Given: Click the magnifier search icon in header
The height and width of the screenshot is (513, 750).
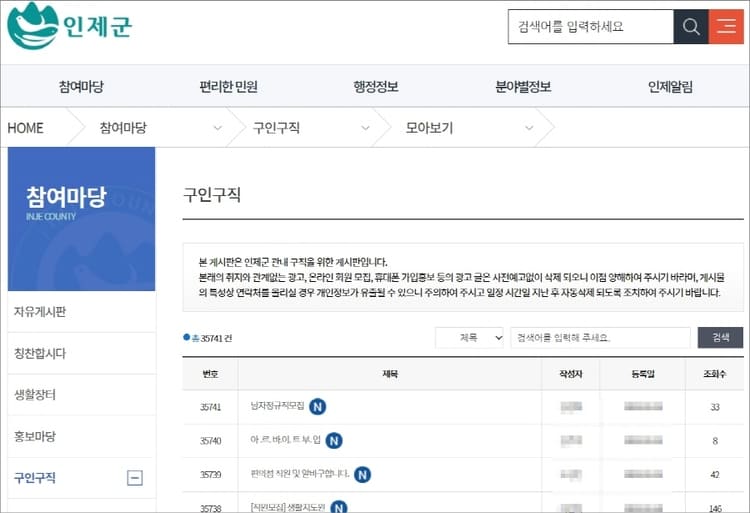Looking at the screenshot, I should [x=691, y=27].
